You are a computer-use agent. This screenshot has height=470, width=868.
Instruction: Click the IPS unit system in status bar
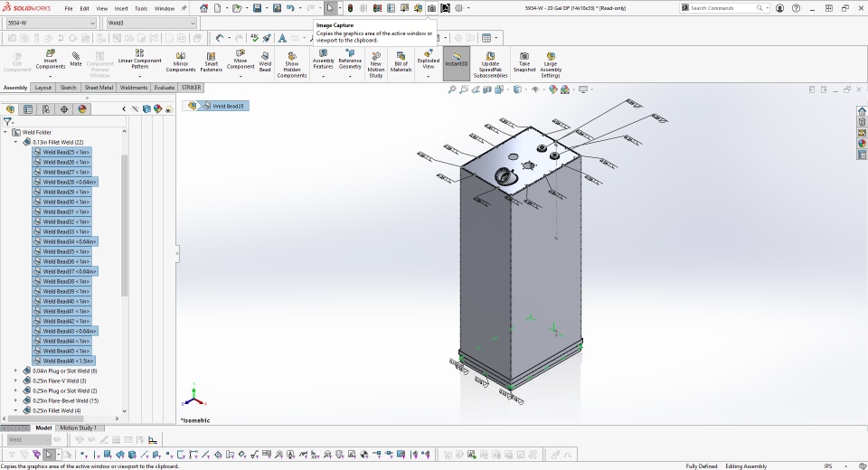[x=828, y=466]
